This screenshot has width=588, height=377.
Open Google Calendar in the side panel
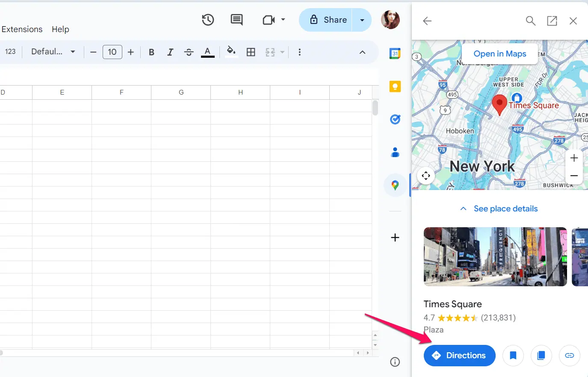[x=395, y=53]
